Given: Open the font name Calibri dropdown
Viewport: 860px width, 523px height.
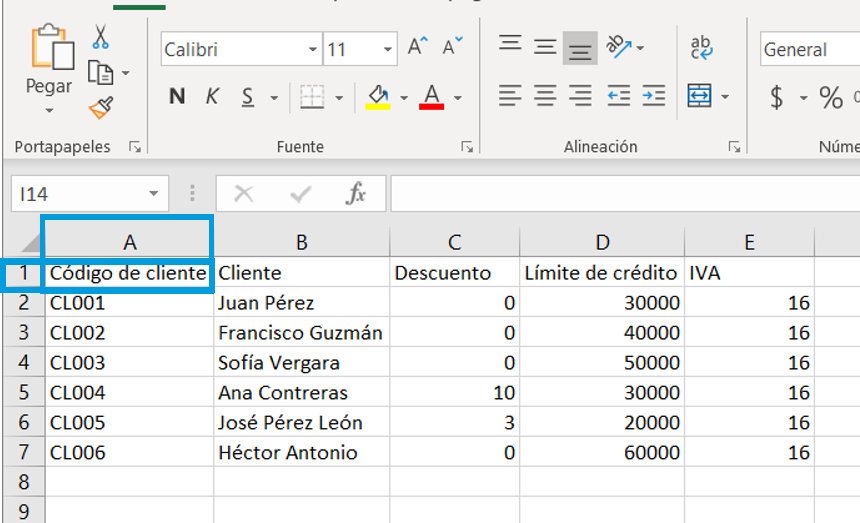Looking at the screenshot, I should (x=313, y=49).
